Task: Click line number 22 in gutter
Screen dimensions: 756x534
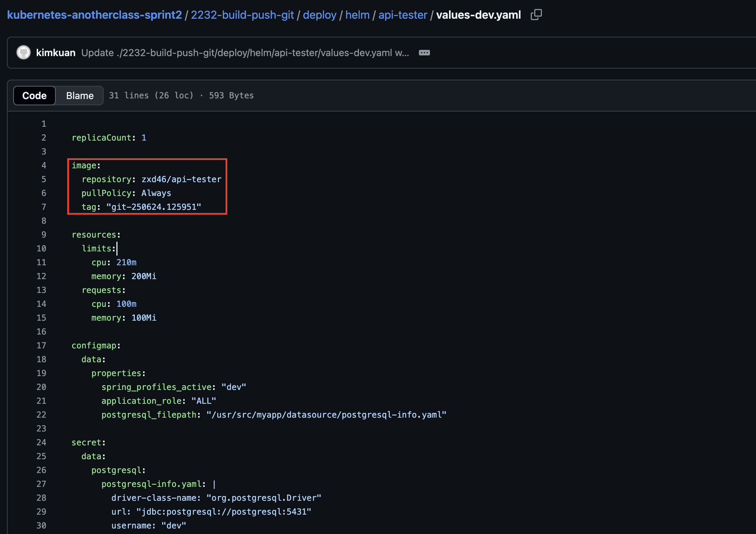Action: pos(41,415)
